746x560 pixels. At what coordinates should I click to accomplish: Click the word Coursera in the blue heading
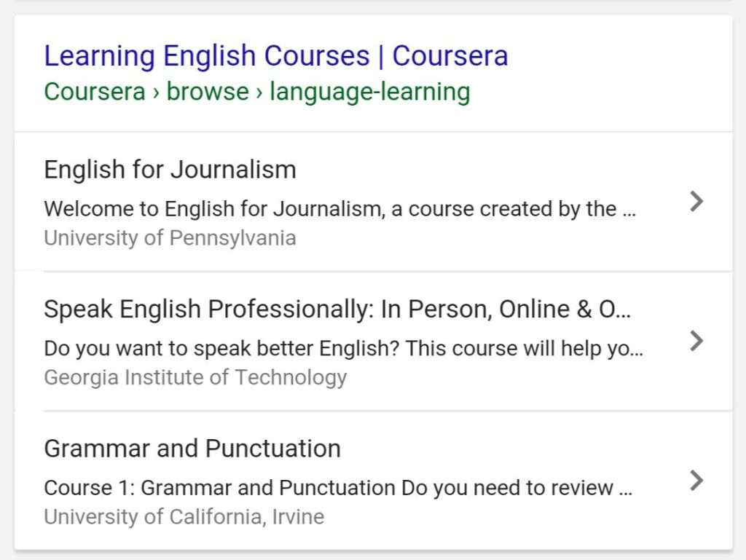[x=449, y=56]
